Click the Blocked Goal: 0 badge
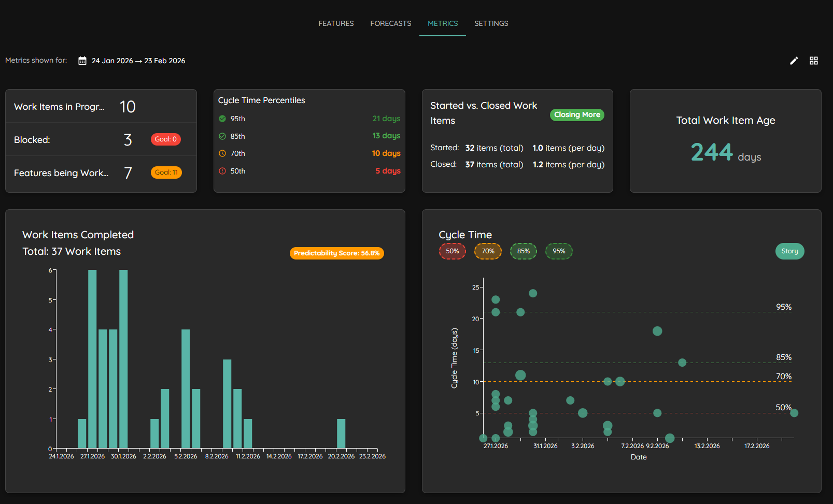Viewport: 833px width, 504px height. click(x=166, y=139)
